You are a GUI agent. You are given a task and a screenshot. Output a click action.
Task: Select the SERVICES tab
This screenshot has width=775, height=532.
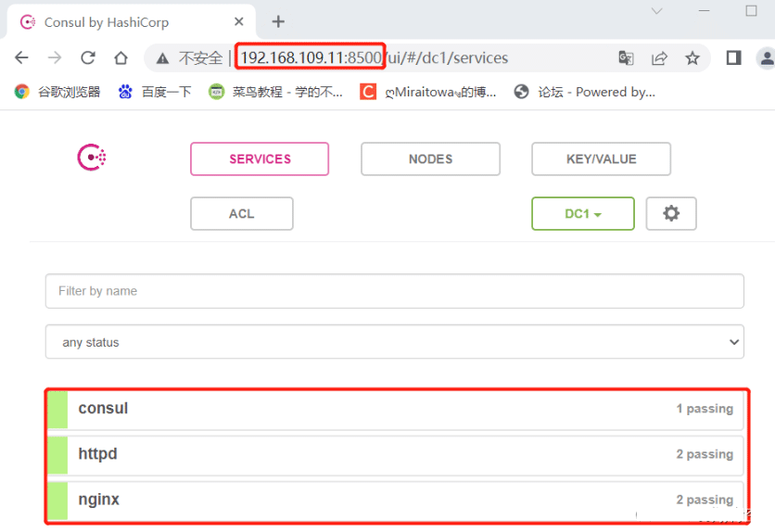pyautogui.click(x=260, y=159)
